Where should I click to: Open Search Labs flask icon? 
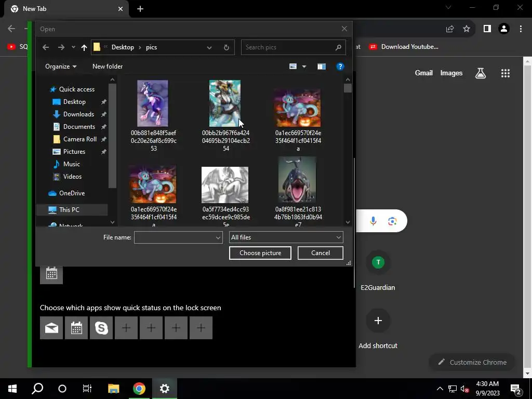(x=481, y=73)
